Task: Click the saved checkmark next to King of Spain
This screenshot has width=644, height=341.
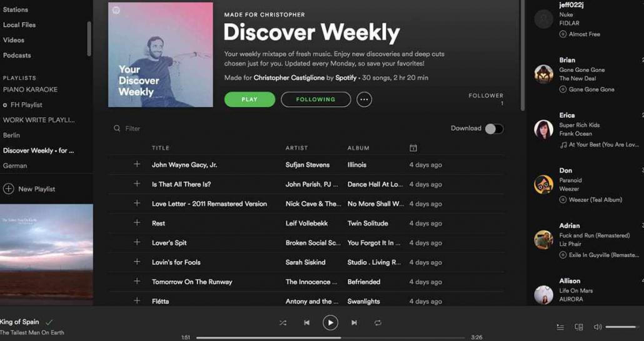Action: [49, 322]
